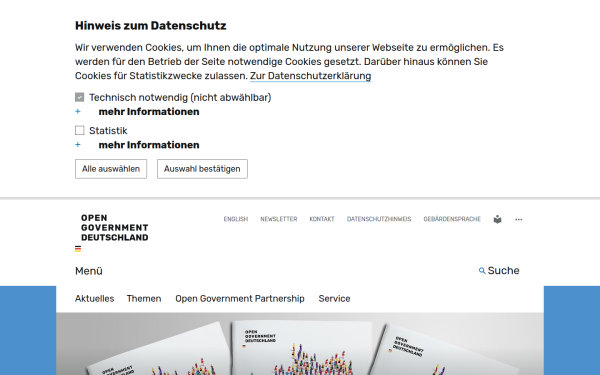Open the three-dots more options icon
The height and width of the screenshot is (375, 600).
click(x=518, y=219)
